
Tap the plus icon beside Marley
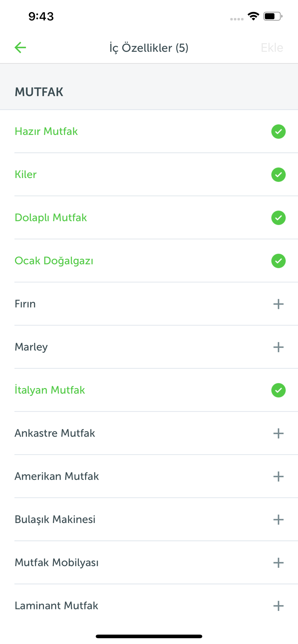(278, 347)
